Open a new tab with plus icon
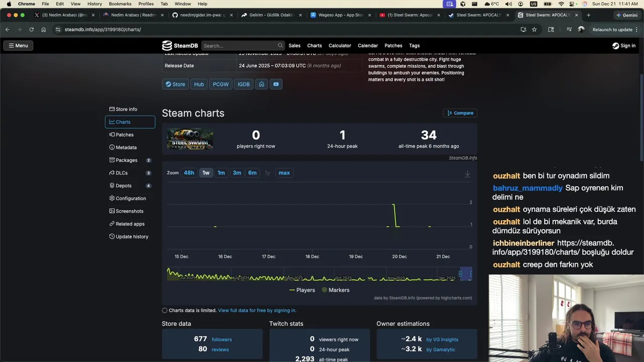This screenshot has height=362, width=644. point(589,15)
